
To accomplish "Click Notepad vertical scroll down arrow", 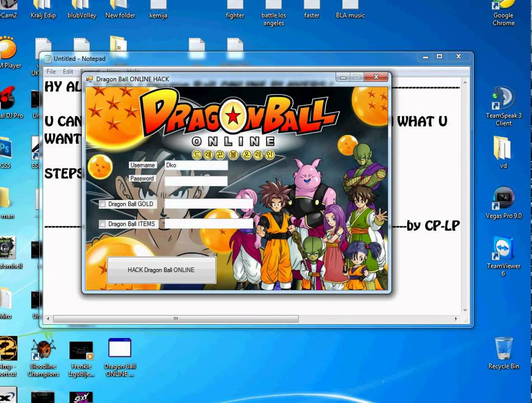I will click(x=465, y=311).
